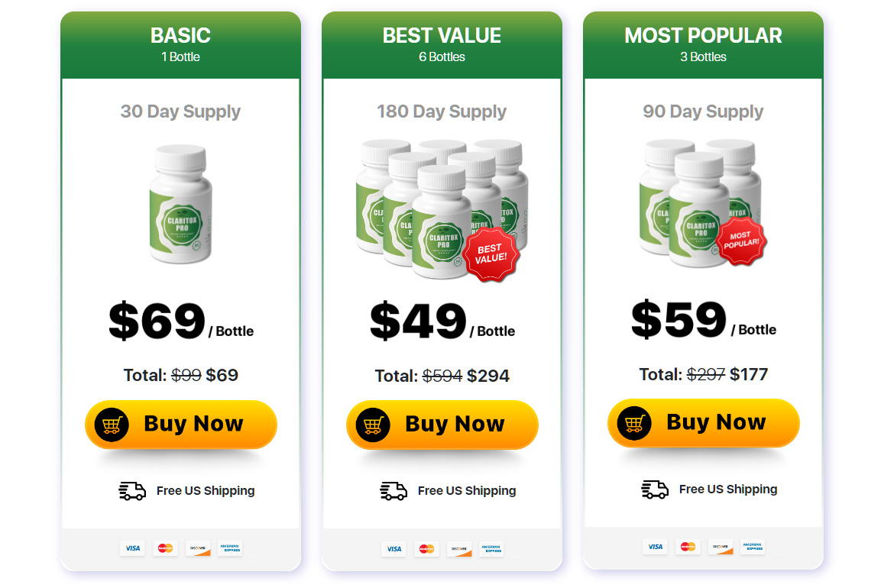Click the cart icon on the Best Value Buy Now button

pyautogui.click(x=373, y=425)
